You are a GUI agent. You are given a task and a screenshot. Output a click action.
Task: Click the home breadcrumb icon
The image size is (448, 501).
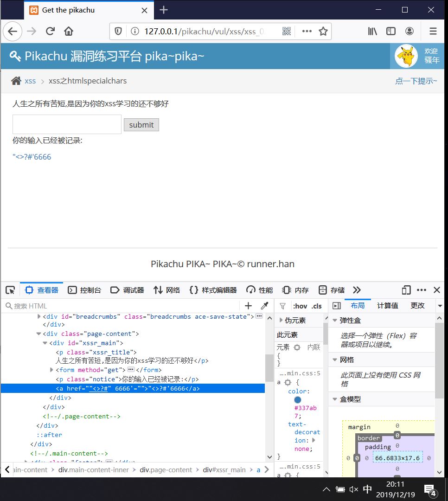(x=16, y=81)
